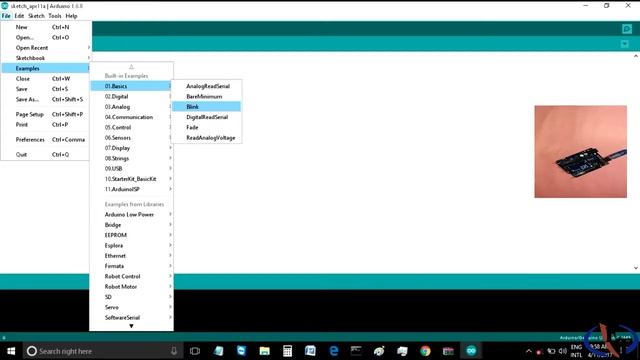The height and width of the screenshot is (360, 640).
Task: Choose Print in File menu
Action: pyautogui.click(x=46, y=124)
